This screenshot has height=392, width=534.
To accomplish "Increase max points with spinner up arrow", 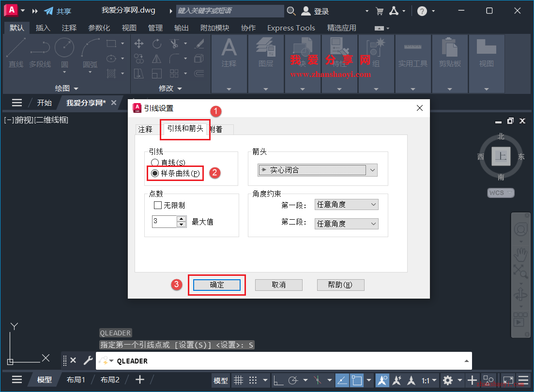I will (x=182, y=219).
